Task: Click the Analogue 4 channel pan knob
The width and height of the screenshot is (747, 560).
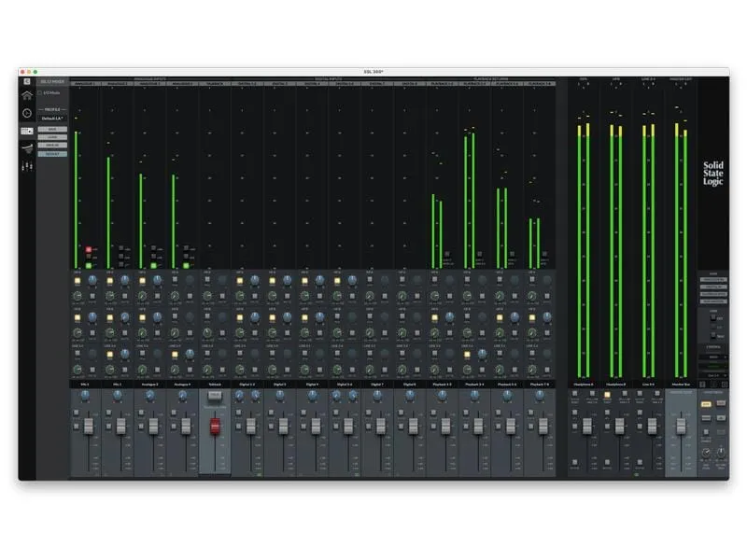Action: coord(182,395)
